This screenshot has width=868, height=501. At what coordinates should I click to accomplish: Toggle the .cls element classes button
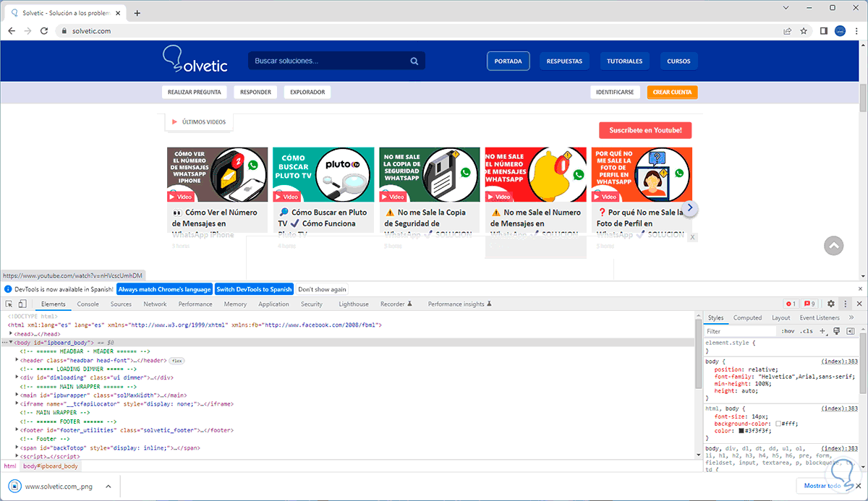tap(807, 331)
